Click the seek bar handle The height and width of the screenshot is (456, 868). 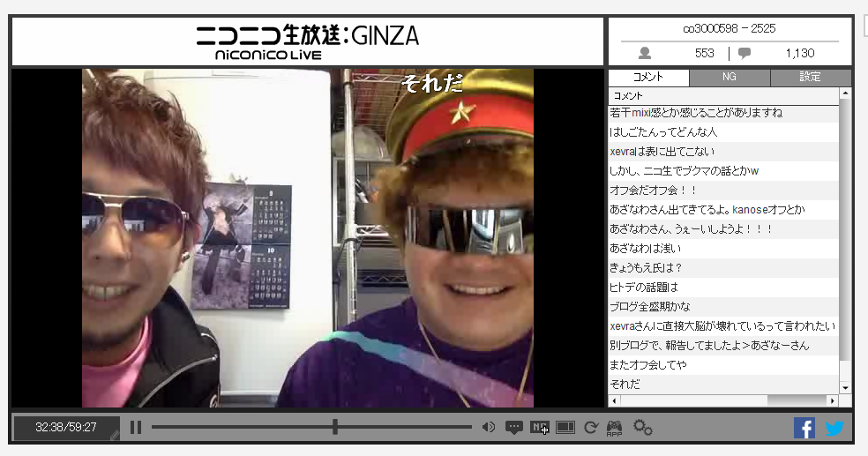coord(335,427)
